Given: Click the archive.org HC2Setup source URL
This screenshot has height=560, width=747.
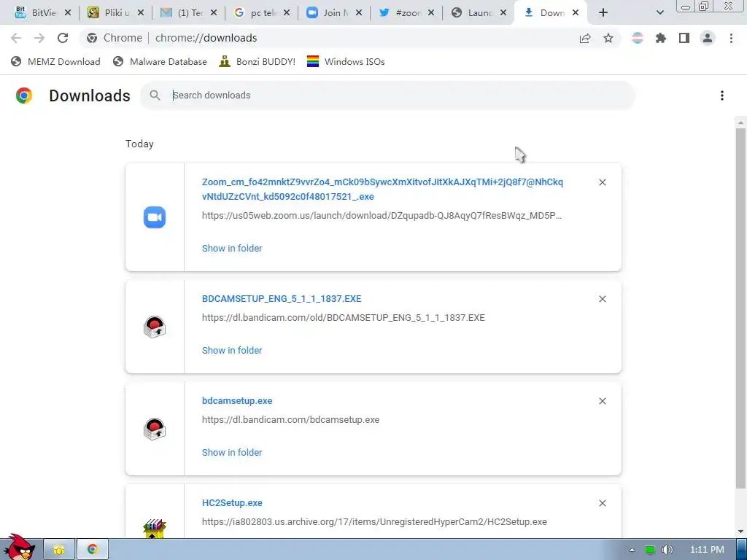Looking at the screenshot, I should click(x=374, y=522).
